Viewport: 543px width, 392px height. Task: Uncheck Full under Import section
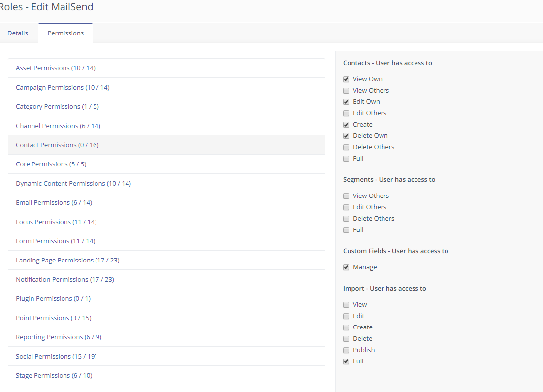346,361
